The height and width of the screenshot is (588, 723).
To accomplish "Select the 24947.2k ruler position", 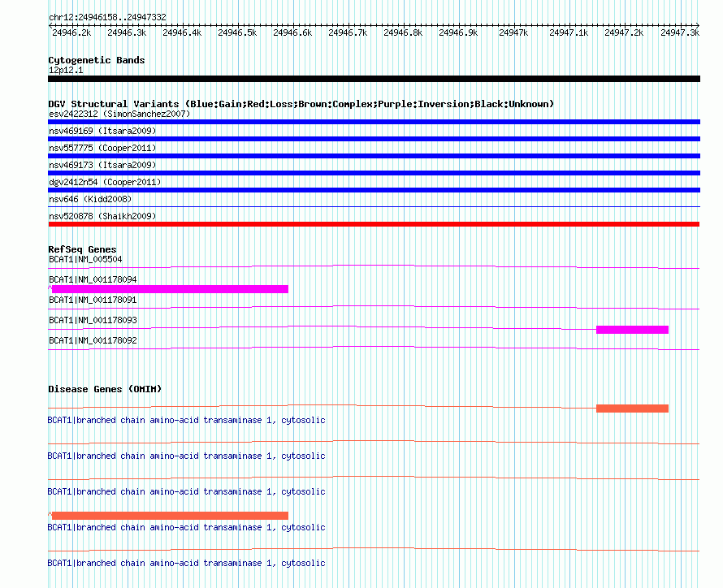I will (x=625, y=32).
